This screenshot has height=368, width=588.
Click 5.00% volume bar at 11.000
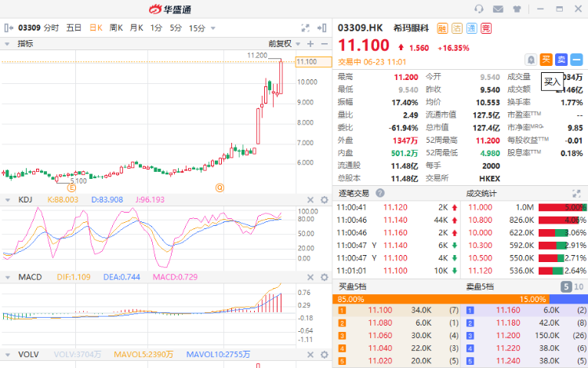(x=562, y=207)
